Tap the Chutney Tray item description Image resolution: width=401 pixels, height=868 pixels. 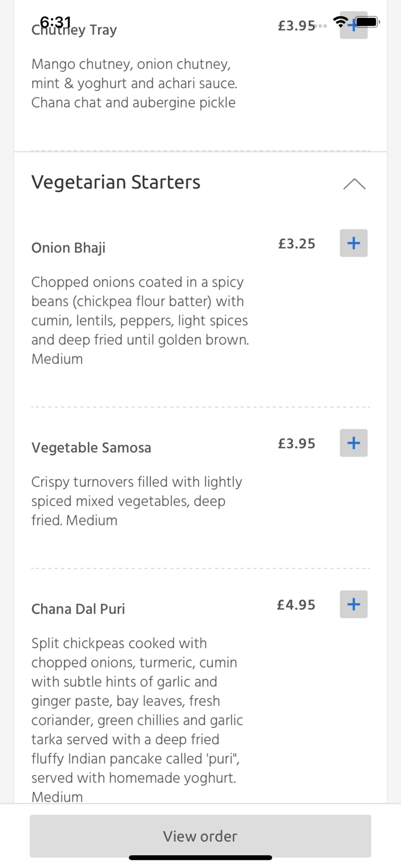point(134,83)
